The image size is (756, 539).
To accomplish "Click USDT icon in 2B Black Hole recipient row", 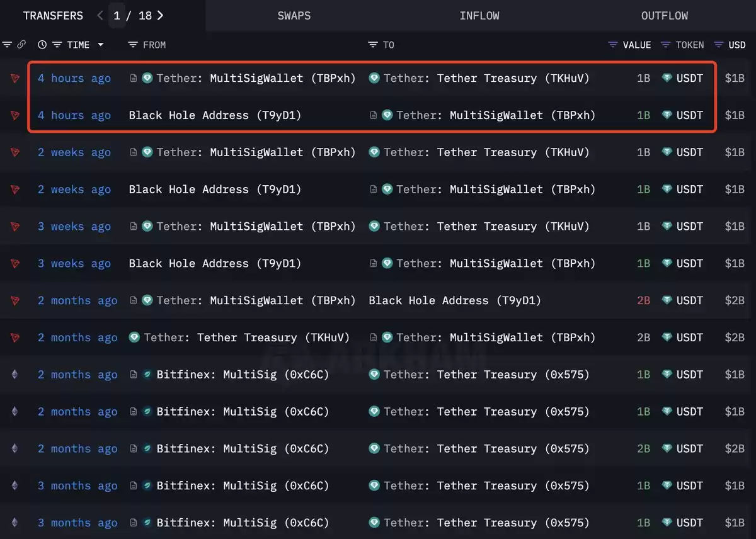I will [667, 300].
